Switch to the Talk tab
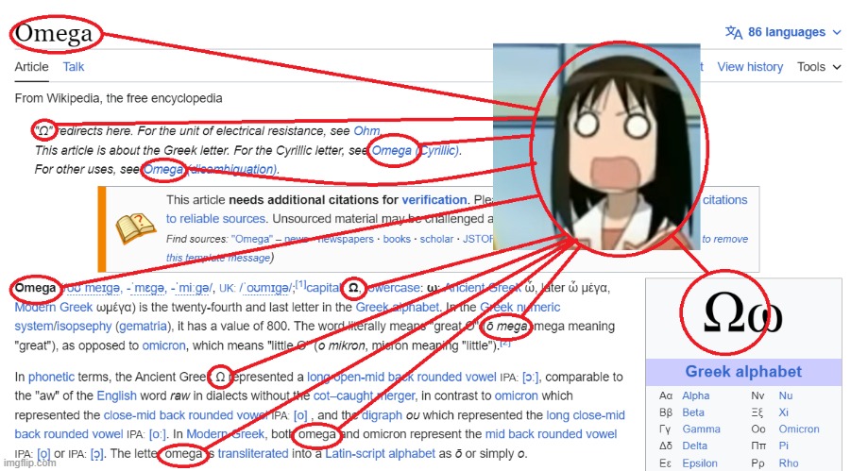Viewport: 868px width, 471px height. [x=73, y=67]
